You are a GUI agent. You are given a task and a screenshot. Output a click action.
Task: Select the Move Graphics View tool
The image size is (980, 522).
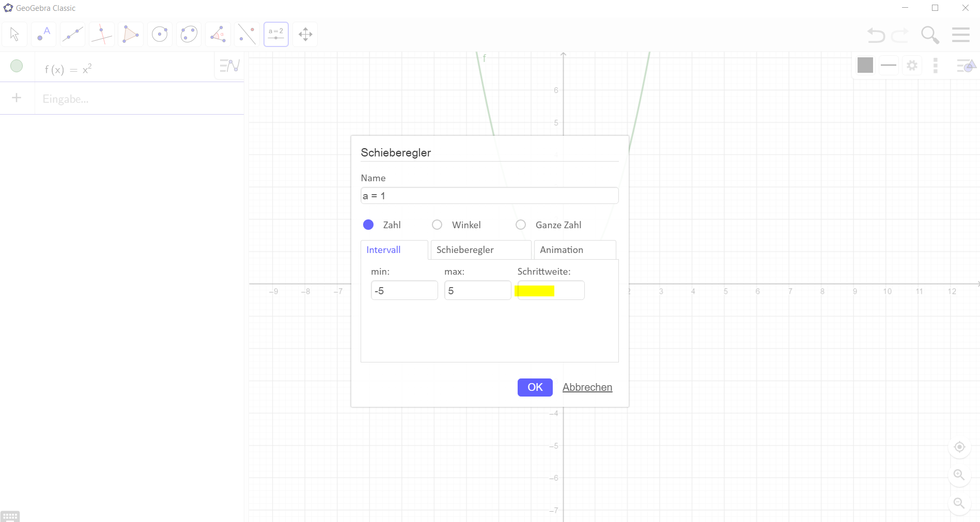305,35
